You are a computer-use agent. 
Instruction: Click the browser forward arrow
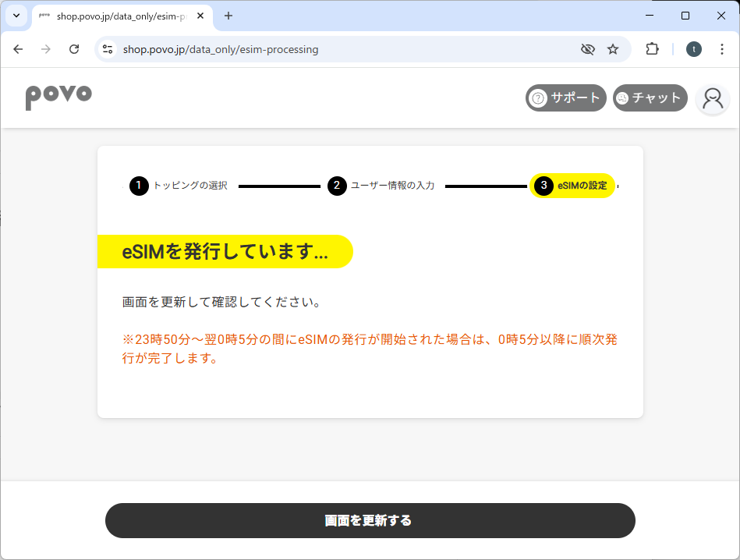click(x=46, y=49)
